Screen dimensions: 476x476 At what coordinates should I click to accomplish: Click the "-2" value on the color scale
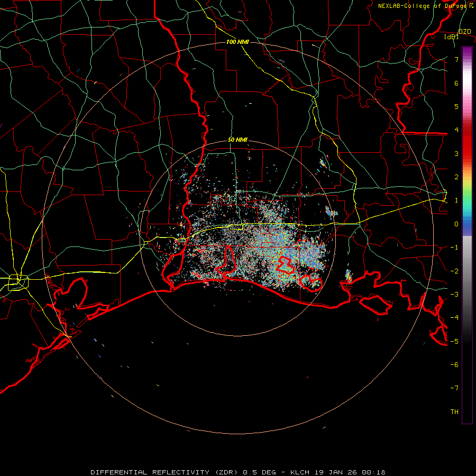point(454,271)
